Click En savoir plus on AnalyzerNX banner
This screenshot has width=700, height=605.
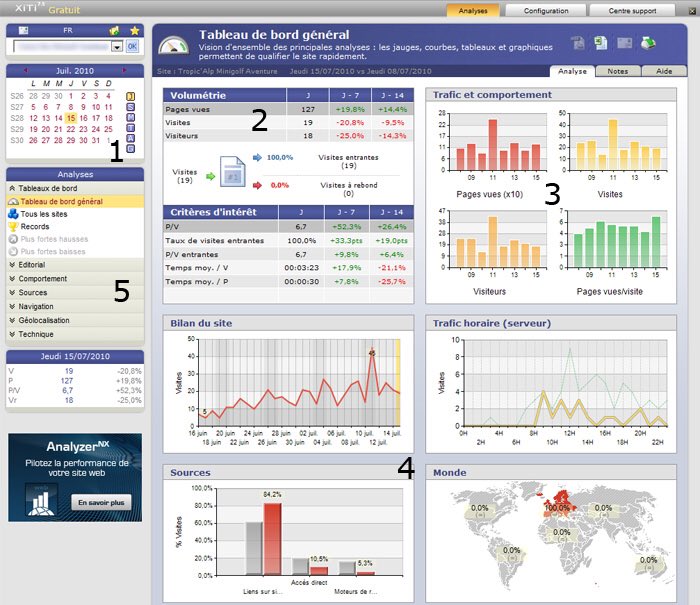pos(101,502)
